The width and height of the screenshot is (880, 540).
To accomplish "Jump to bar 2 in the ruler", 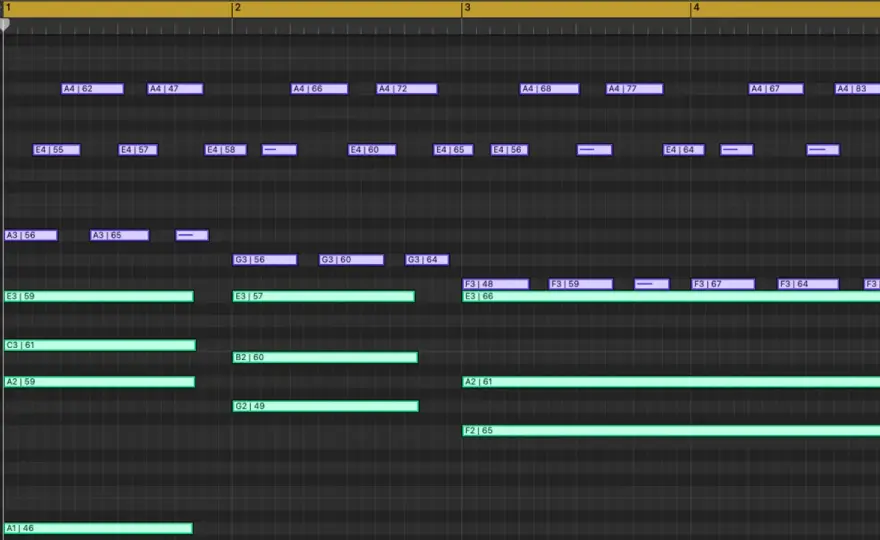I will tap(238, 7).
